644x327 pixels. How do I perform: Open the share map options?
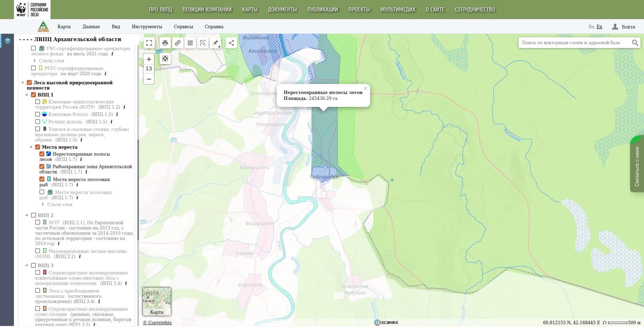(x=231, y=43)
